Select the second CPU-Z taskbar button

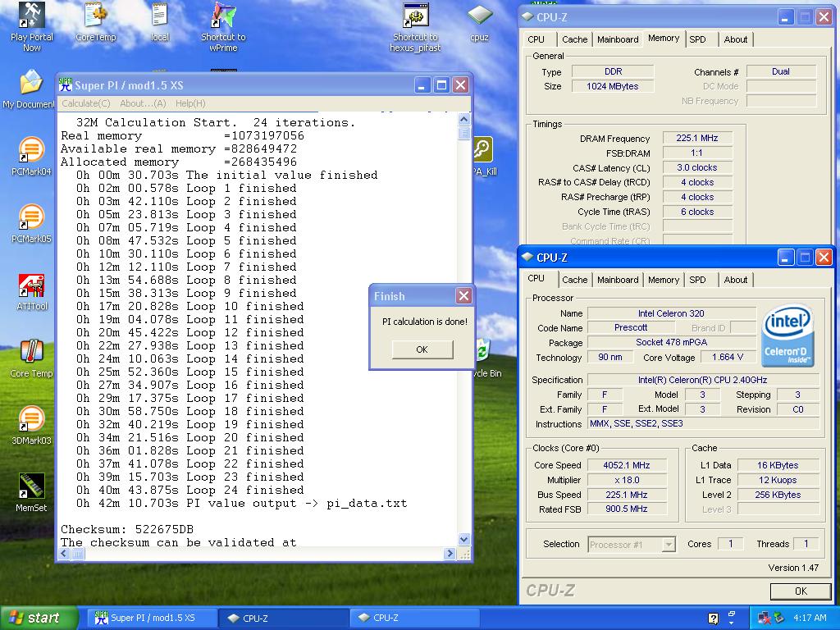click(x=413, y=618)
